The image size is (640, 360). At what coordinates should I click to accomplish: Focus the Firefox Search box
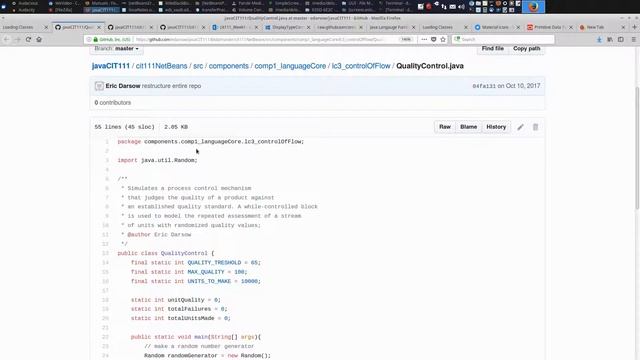(x=503, y=40)
